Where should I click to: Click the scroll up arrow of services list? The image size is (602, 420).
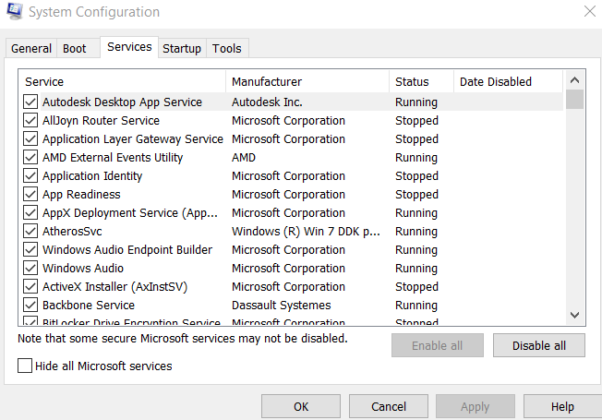574,81
